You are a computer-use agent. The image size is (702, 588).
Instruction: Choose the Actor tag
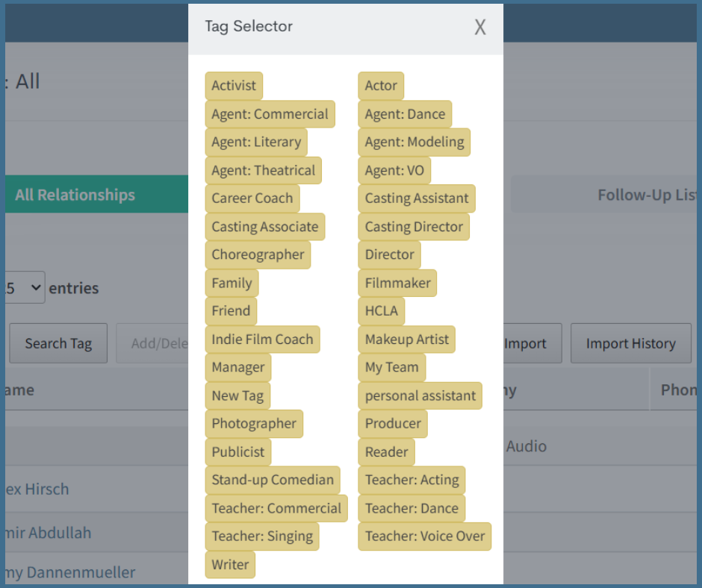[381, 86]
